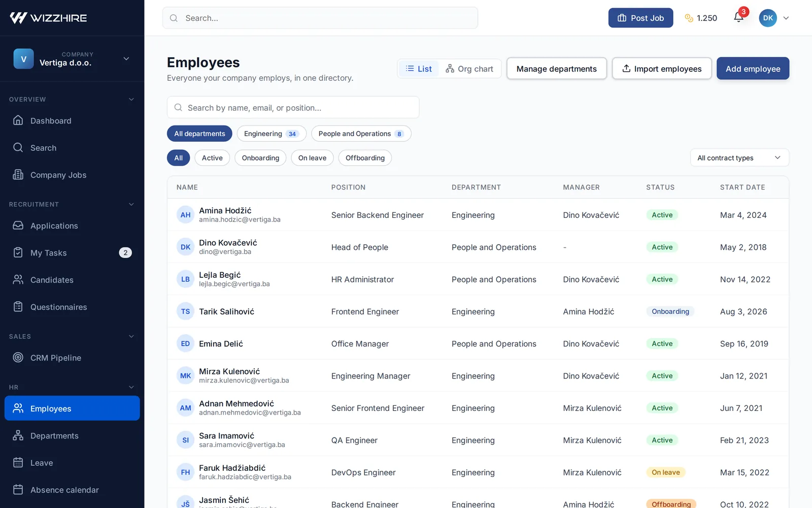Filter by Offboarding status
This screenshot has width=812, height=508.
365,158
